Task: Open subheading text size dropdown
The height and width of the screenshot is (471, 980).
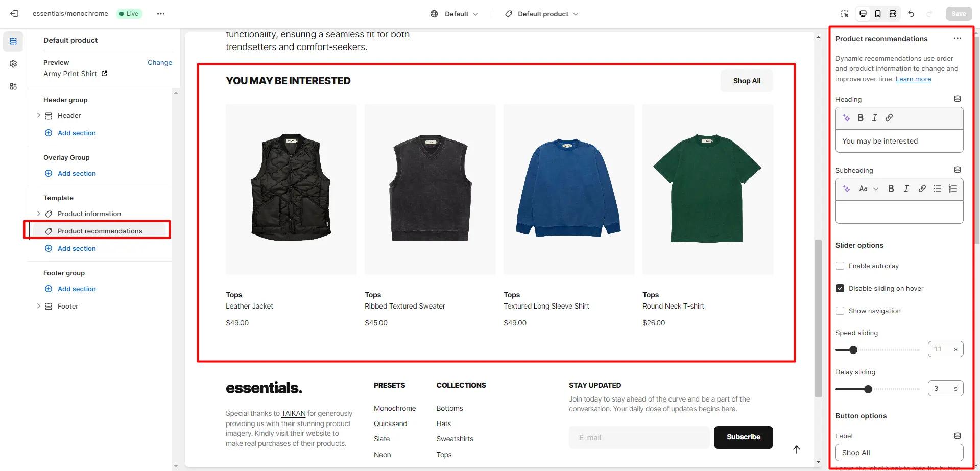Action: tap(868, 189)
